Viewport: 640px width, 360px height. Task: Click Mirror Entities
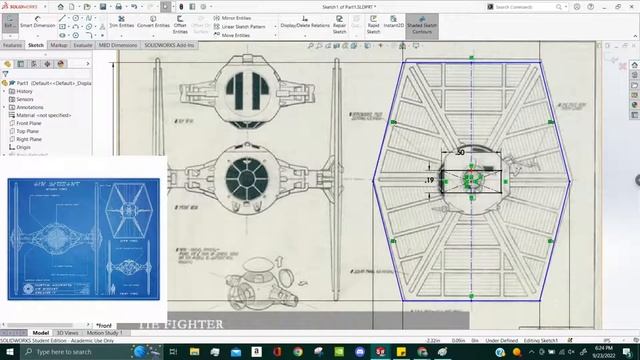(x=232, y=18)
